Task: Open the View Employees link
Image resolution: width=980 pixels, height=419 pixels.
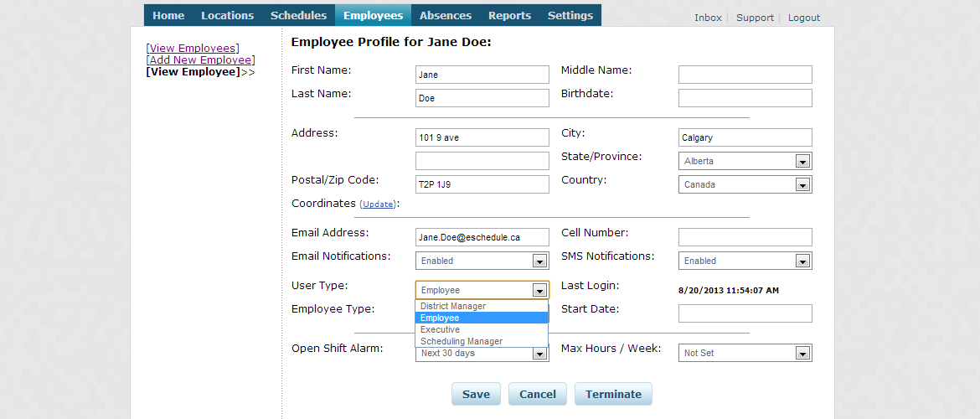Action: pyautogui.click(x=193, y=49)
